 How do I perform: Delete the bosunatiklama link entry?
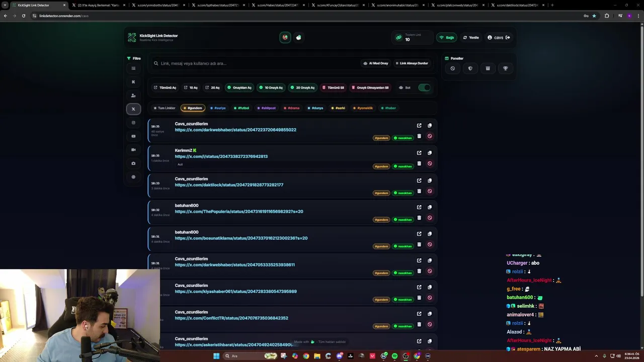419,244
